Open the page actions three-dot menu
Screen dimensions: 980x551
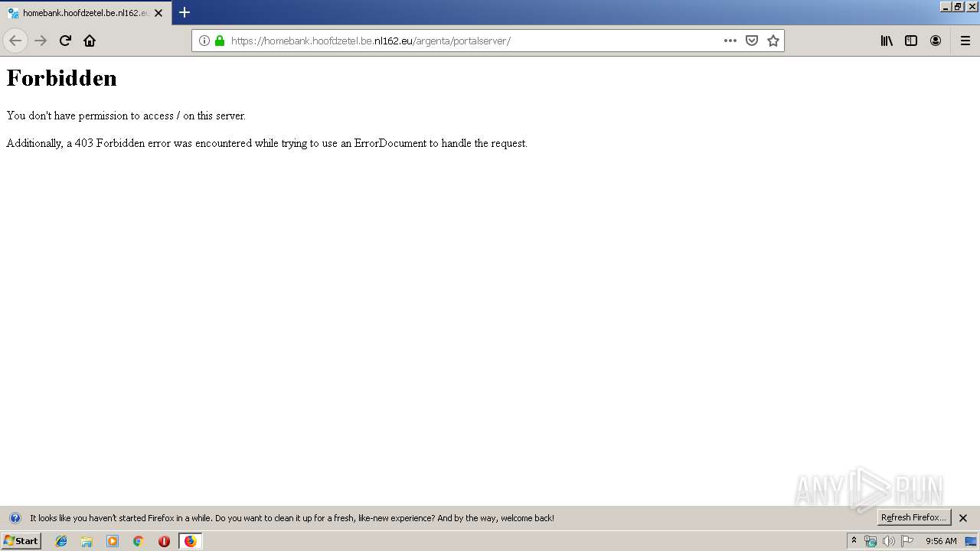coord(730,41)
